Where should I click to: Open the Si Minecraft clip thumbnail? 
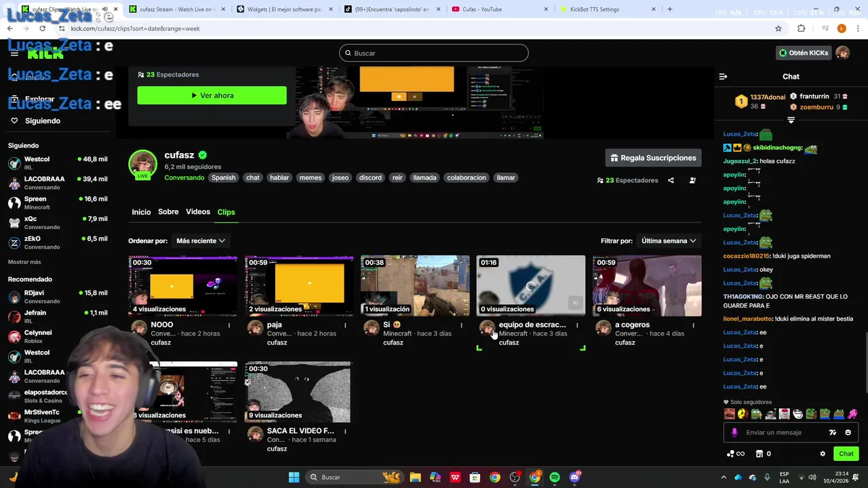pos(415,286)
